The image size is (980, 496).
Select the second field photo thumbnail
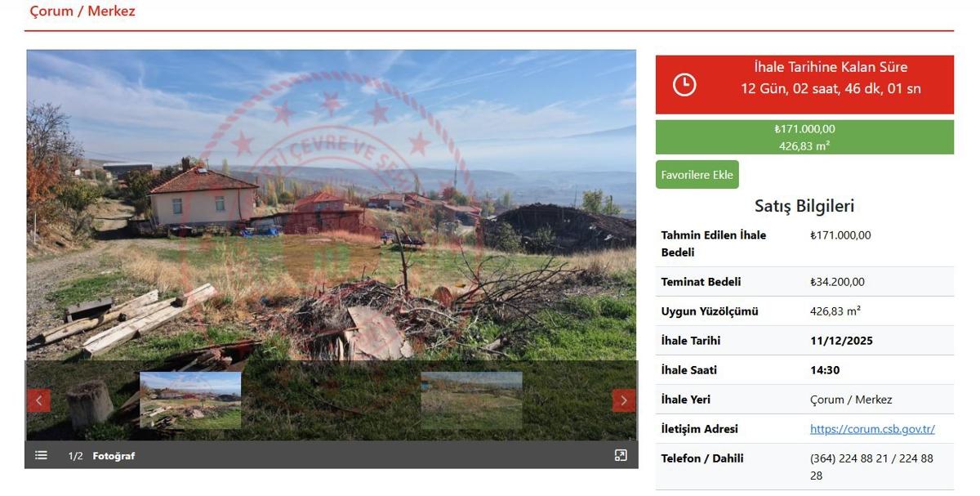click(x=471, y=400)
